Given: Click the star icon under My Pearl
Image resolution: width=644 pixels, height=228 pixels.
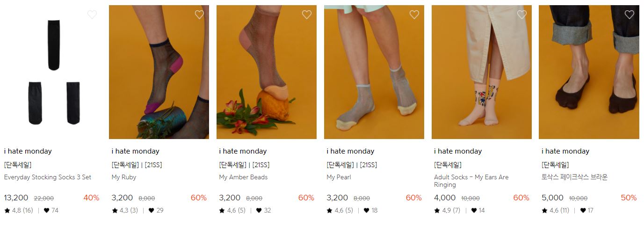Looking at the screenshot, I should [x=329, y=211].
